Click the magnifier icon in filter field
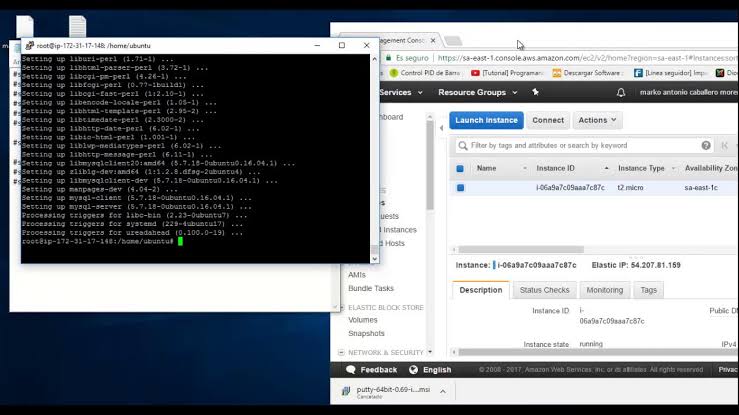 coord(463,146)
